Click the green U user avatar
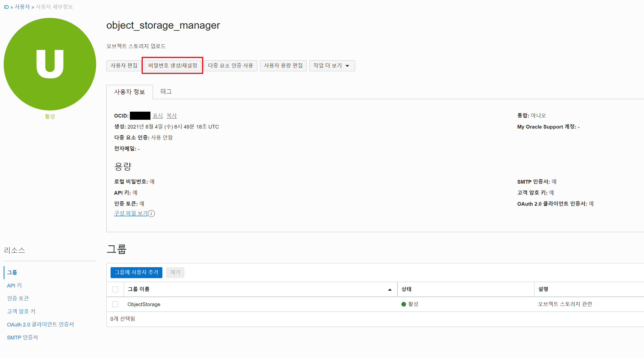644x358 pixels. (x=50, y=64)
